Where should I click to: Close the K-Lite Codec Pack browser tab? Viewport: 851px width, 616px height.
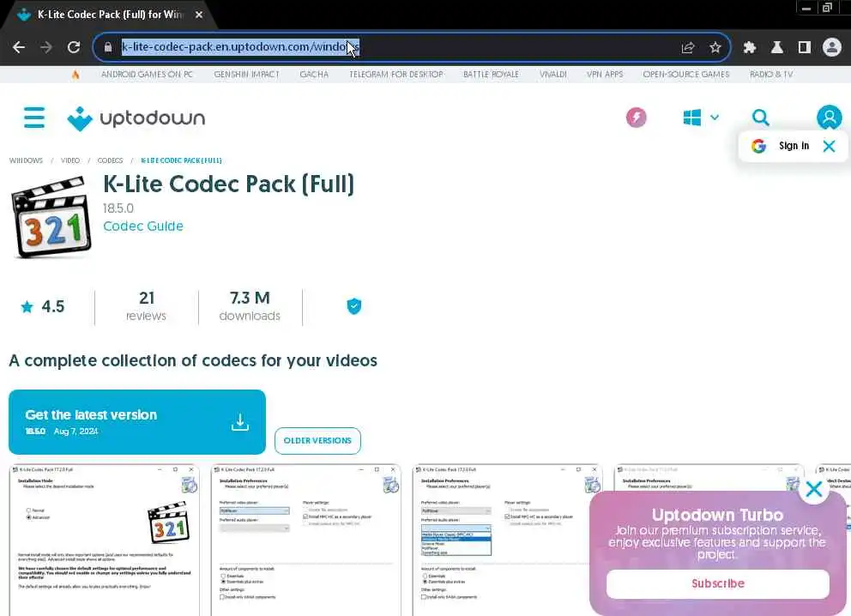pos(199,15)
